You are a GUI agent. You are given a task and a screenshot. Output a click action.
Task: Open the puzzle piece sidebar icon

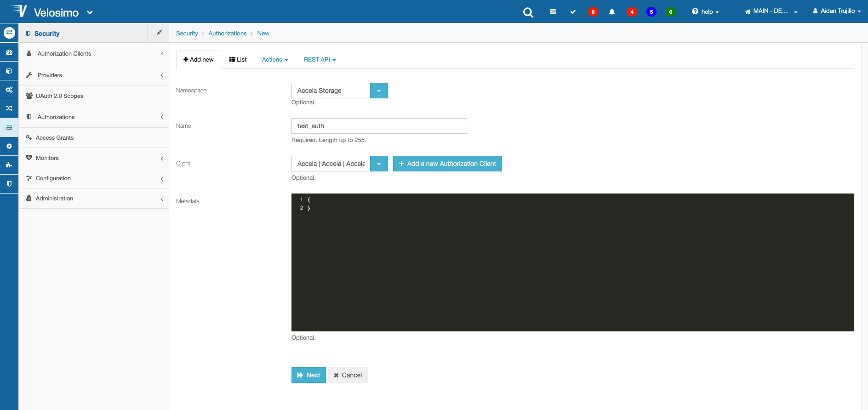tap(9, 165)
